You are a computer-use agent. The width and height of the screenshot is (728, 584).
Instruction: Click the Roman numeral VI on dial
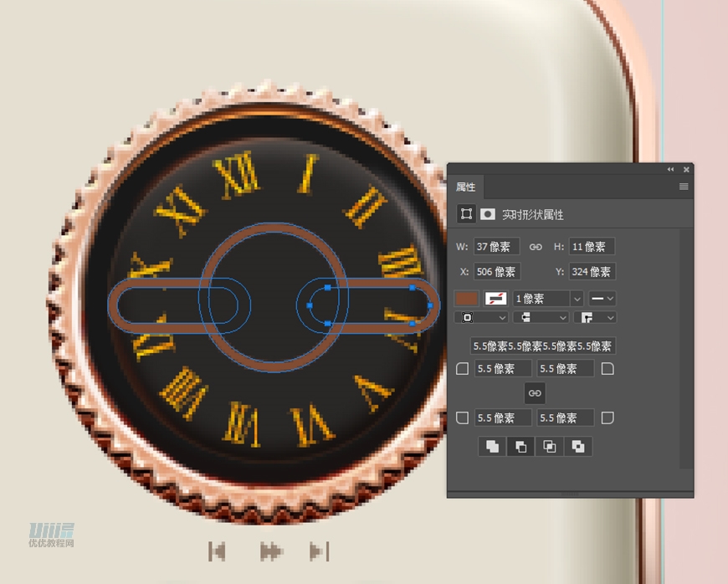click(x=311, y=427)
